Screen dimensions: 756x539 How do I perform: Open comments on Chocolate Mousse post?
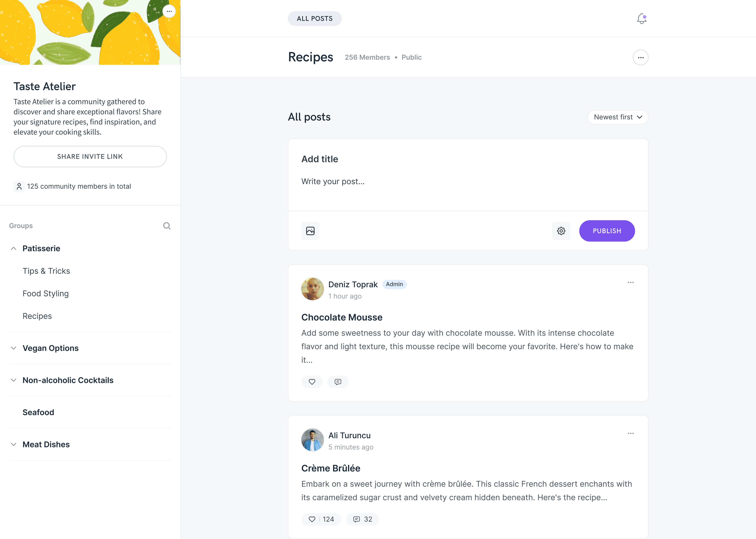338,382
